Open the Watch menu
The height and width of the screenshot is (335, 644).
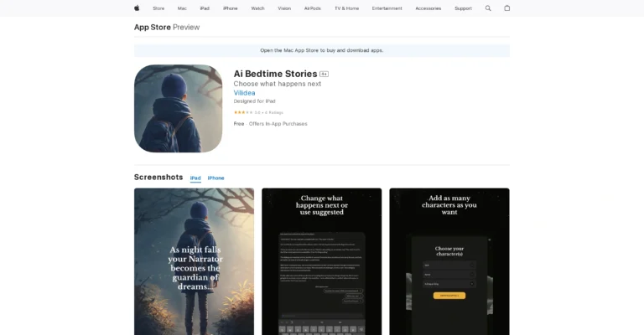[x=257, y=8]
